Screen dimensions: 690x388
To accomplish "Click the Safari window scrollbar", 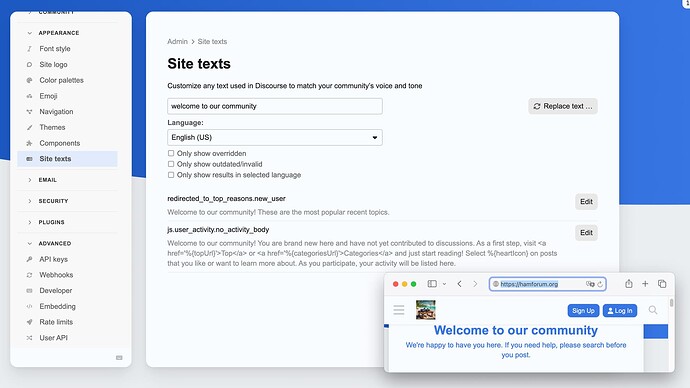I will coord(671,303).
